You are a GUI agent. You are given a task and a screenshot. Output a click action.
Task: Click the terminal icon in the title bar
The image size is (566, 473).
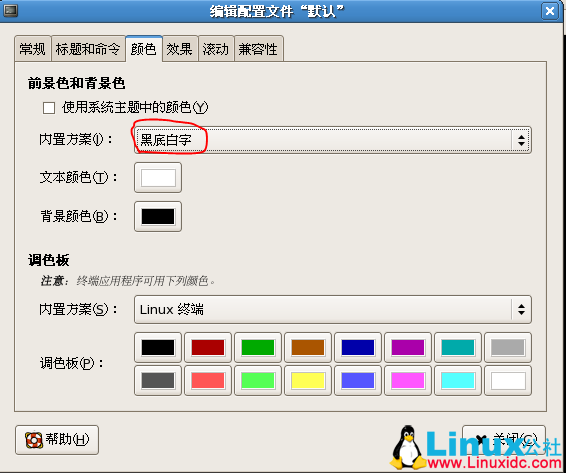pos(10,10)
